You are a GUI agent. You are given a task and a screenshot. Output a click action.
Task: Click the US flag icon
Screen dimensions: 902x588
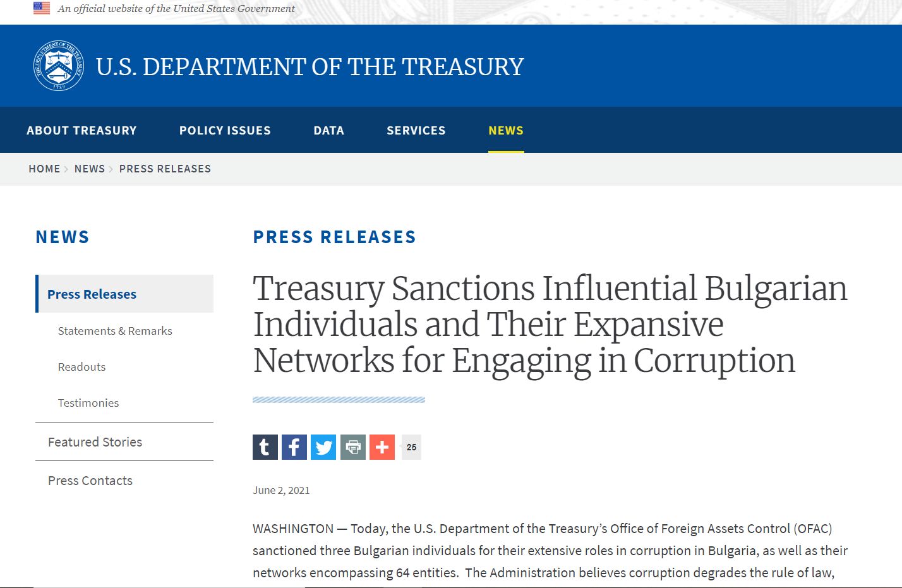tap(42, 8)
